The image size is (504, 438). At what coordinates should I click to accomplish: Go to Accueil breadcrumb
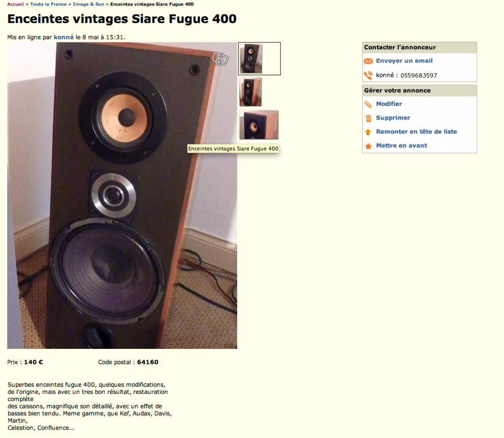(x=15, y=4)
